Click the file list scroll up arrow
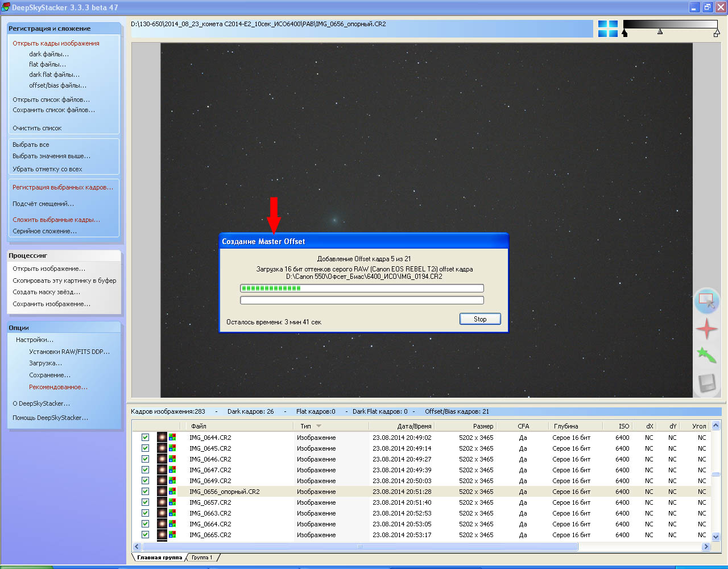728x569 pixels. click(715, 426)
